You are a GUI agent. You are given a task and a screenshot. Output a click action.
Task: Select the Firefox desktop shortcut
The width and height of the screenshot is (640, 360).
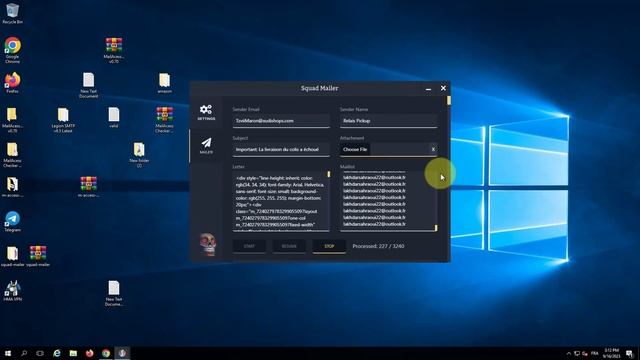coord(12,83)
